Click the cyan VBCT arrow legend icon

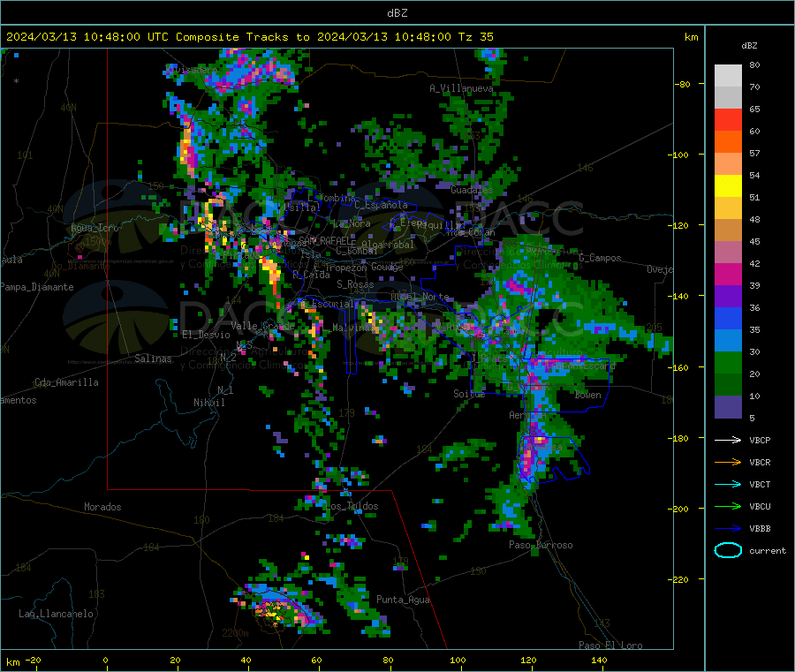coord(728,484)
